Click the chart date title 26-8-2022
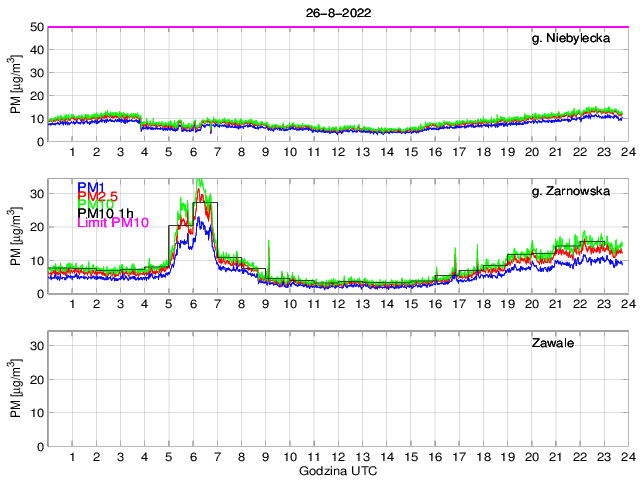The image size is (640, 480). pyautogui.click(x=335, y=11)
